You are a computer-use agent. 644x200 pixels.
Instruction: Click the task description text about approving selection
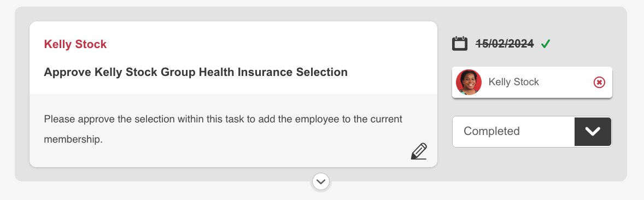223,130
